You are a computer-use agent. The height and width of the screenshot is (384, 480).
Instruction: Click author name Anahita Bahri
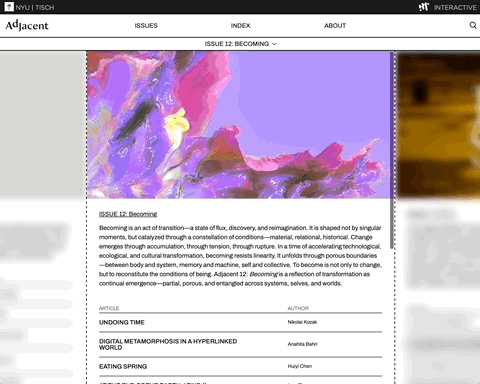pos(302,344)
